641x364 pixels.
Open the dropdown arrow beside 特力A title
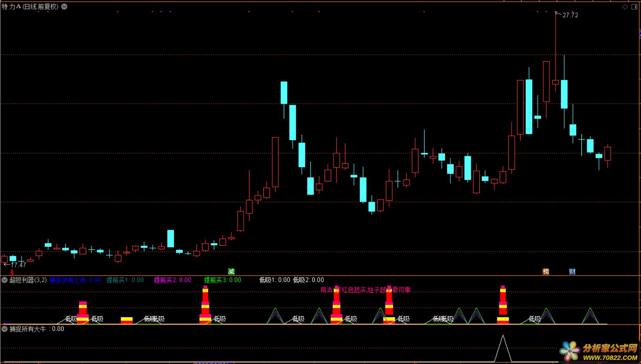pyautogui.click(x=64, y=7)
